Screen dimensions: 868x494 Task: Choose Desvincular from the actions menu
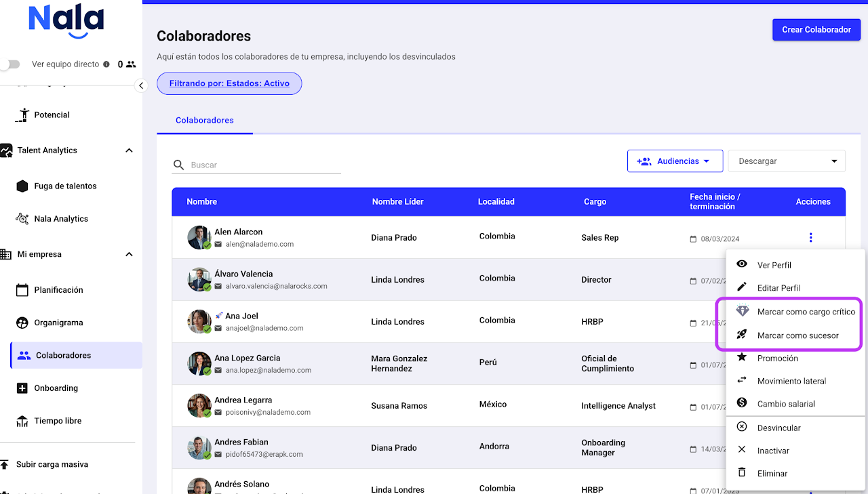[778, 428]
